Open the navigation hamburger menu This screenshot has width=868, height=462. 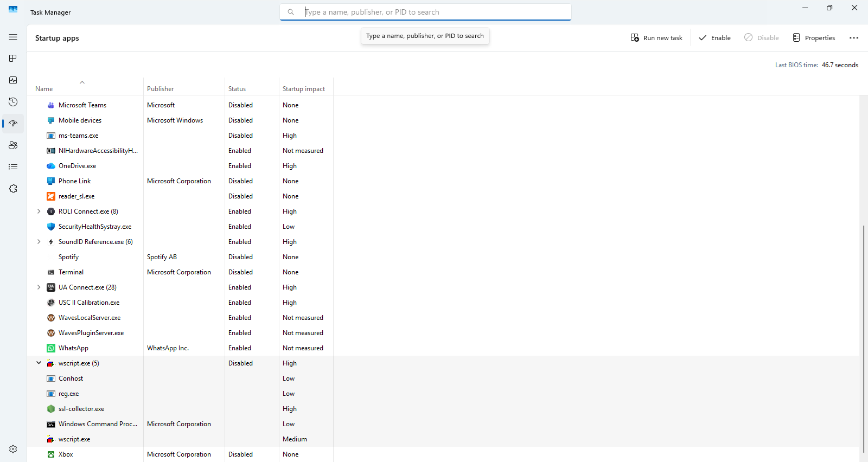pos(13,37)
